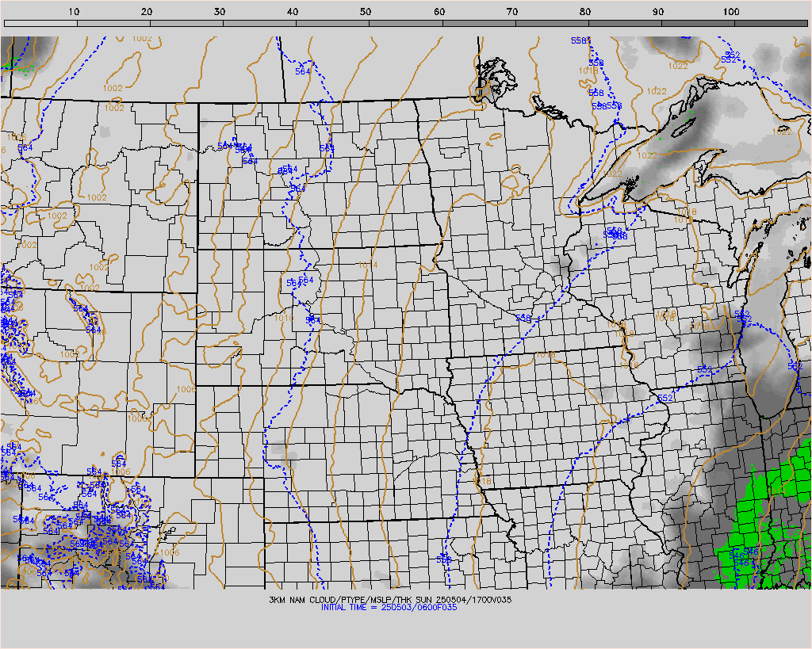Select the color bar segment between 10 and 20

coord(114,23)
